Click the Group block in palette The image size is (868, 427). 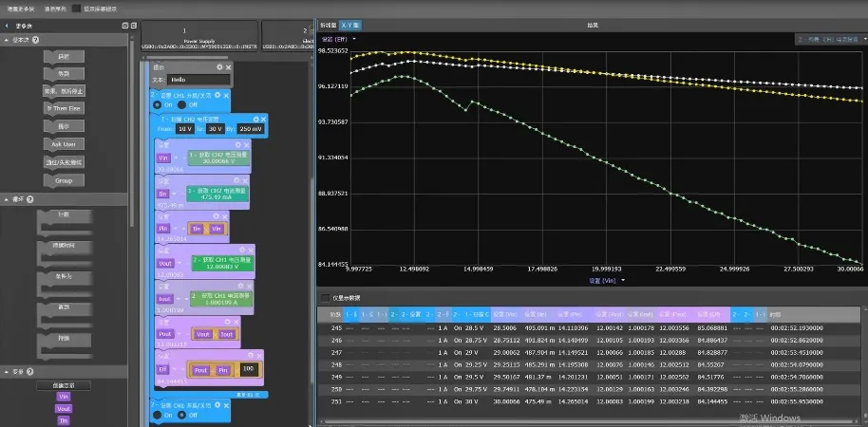64,181
